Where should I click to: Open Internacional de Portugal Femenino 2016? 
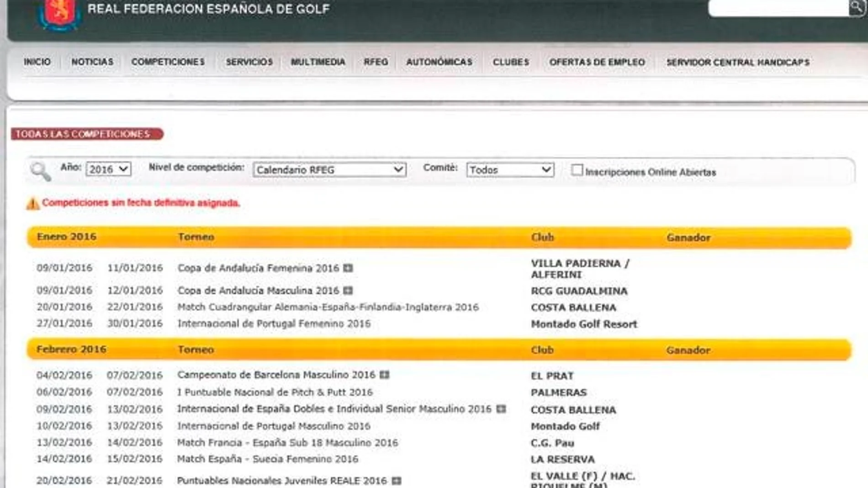pos(274,324)
